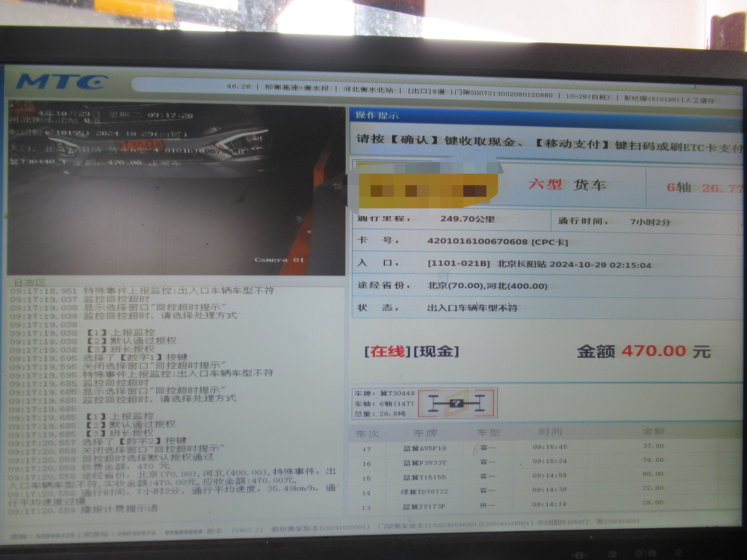747x560 pixels.
Task: Click 北京(70.00),河北(400.00) province fees
Action: [x=487, y=286]
